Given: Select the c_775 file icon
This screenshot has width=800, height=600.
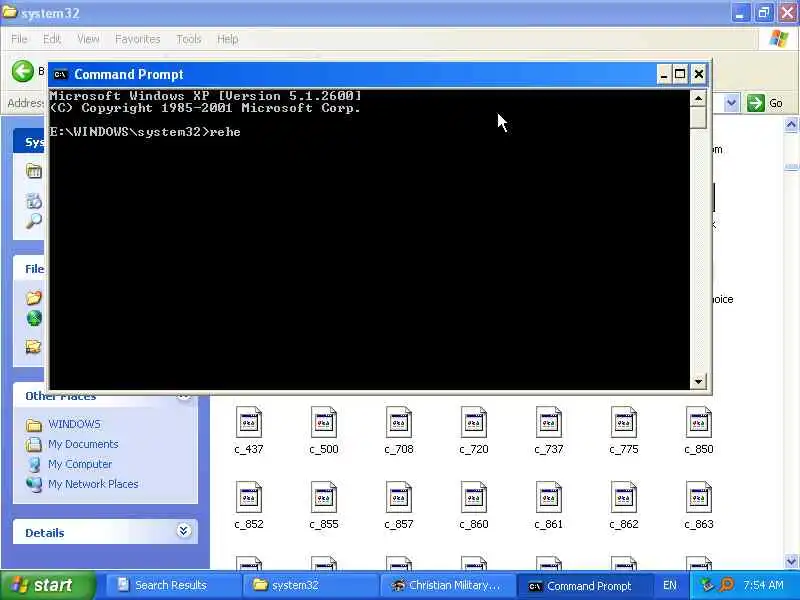Looking at the screenshot, I should click(x=624, y=422).
